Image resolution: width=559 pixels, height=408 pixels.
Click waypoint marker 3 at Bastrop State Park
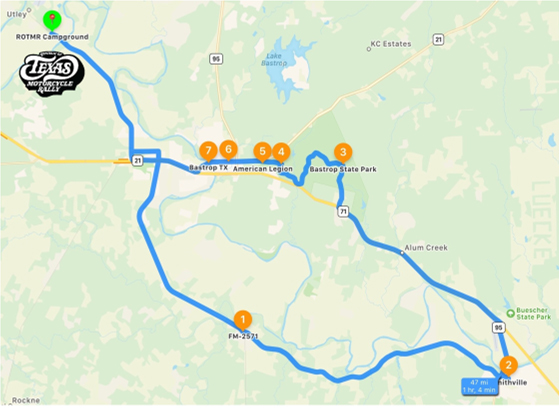click(343, 153)
